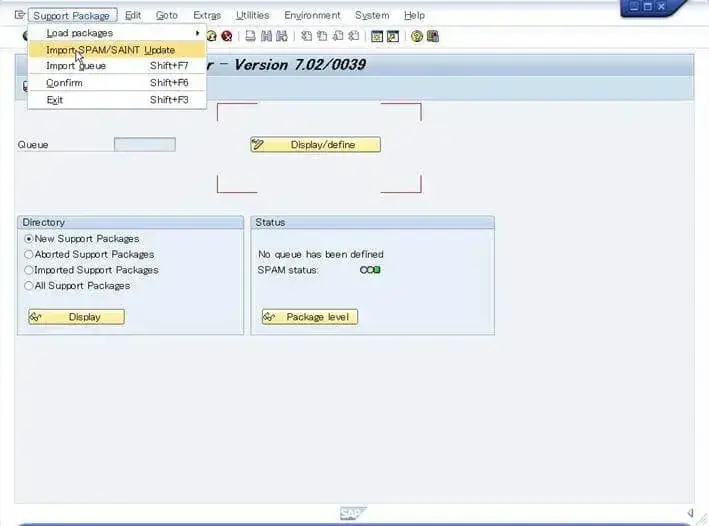Screen dimensions: 709x526
Task: Choose Confirm from Support Package menu
Action: [x=117, y=83]
